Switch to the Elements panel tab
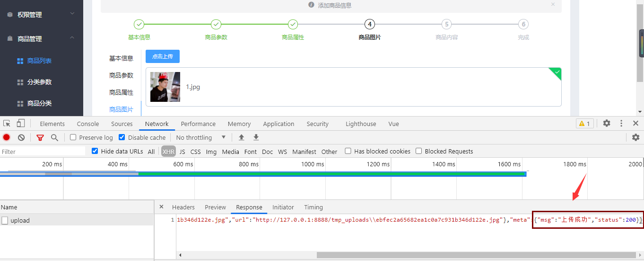This screenshot has height=261, width=644. click(x=52, y=124)
